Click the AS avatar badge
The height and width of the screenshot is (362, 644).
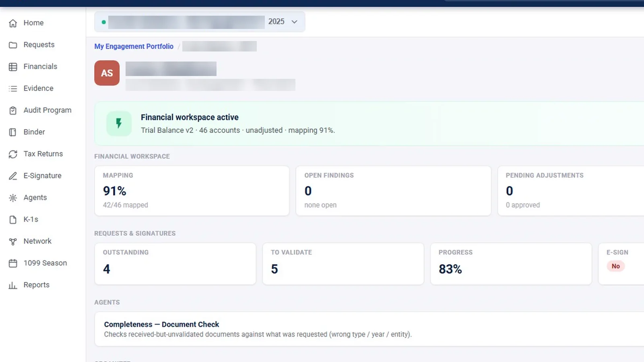click(107, 73)
